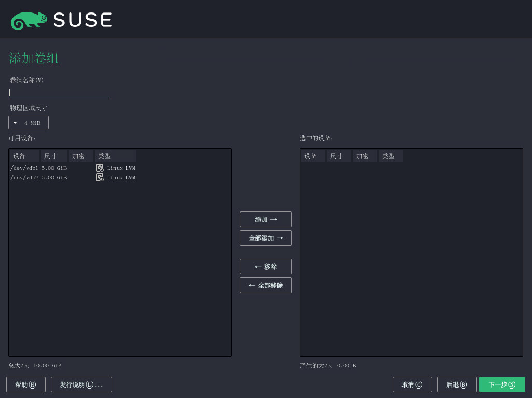Open the physical extent size dropdown (4 MiB)
532x398 pixels.
29,123
